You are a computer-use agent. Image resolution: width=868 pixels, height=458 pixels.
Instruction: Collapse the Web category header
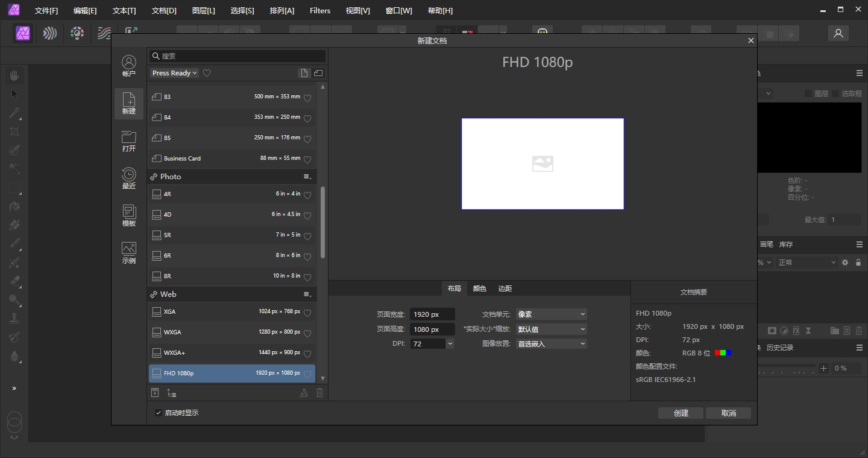[232, 294]
